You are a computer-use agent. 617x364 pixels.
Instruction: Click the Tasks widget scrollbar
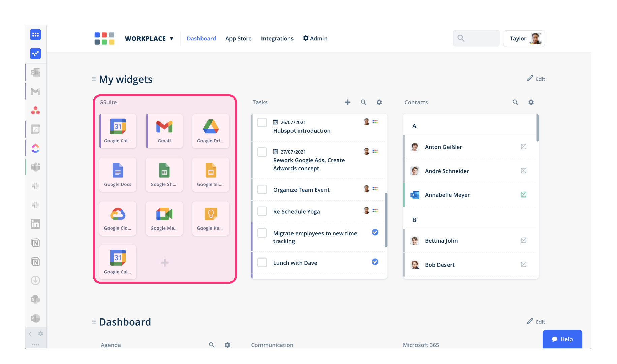pos(386,220)
